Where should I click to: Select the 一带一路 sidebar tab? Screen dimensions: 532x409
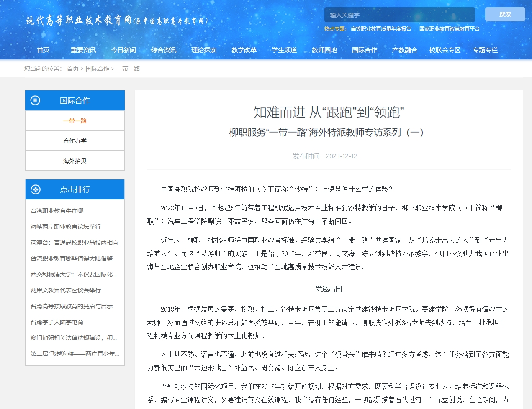pos(75,121)
